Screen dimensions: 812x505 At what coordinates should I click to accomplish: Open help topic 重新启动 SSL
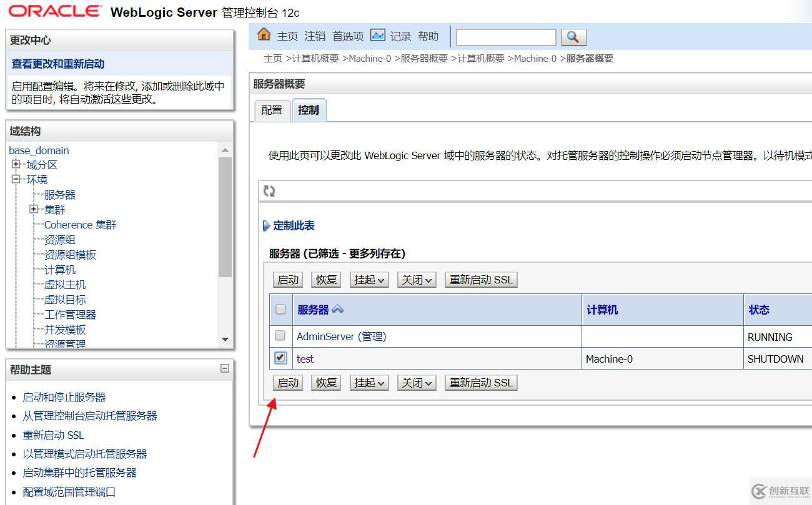(x=53, y=435)
